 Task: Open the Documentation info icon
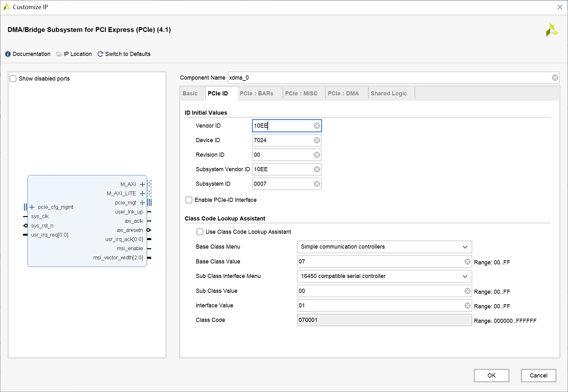pyautogui.click(x=8, y=54)
